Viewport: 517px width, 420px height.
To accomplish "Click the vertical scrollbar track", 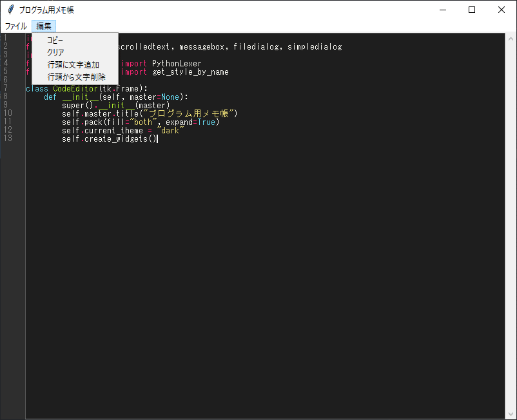I will click(x=510, y=225).
